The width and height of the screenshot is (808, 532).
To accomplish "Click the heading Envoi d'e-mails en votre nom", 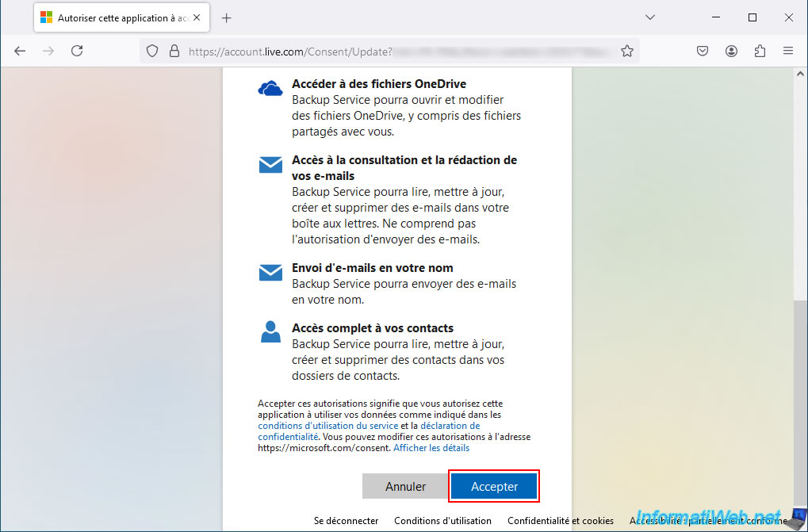I will (373, 268).
